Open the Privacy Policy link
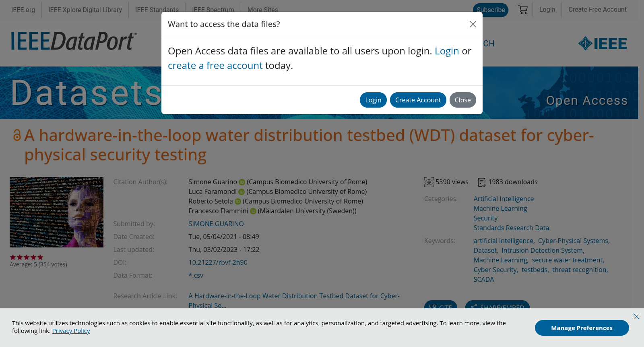Image resolution: width=644 pixels, height=347 pixels. click(x=71, y=331)
